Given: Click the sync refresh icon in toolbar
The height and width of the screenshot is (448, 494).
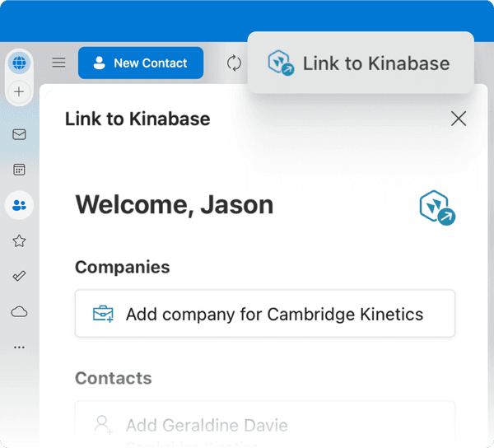Looking at the screenshot, I should [x=234, y=63].
